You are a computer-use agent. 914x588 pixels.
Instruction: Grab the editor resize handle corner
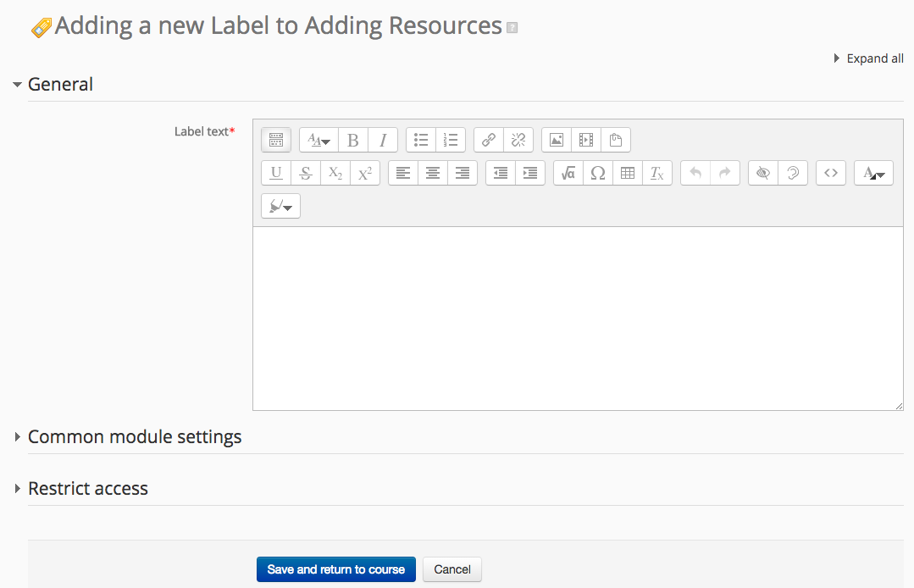(x=899, y=406)
